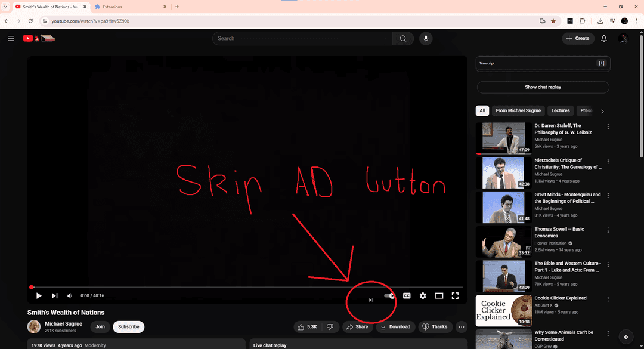
Task: Toggle the autoplay switch in player controls
Action: tap(389, 295)
